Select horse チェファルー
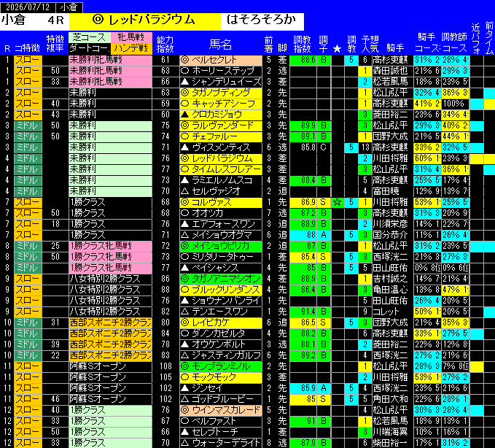 [x=221, y=136]
